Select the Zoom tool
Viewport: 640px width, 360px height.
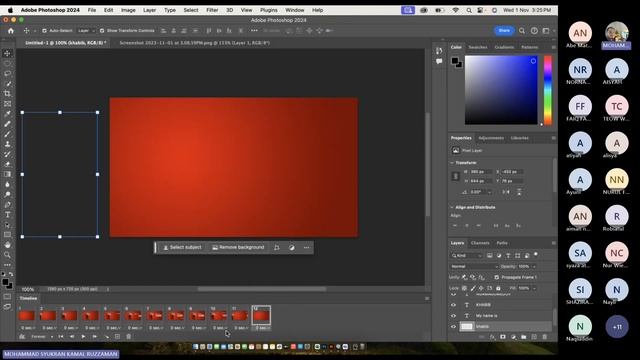click(7, 255)
